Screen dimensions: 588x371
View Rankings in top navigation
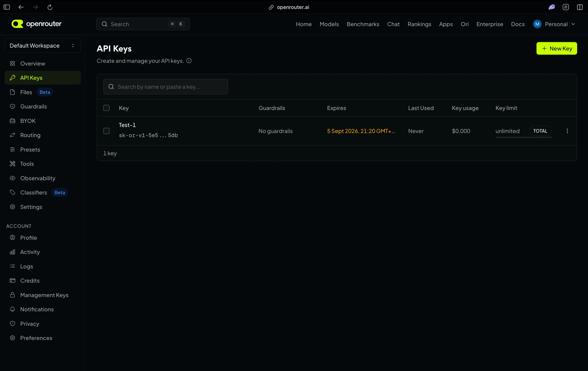coord(419,24)
